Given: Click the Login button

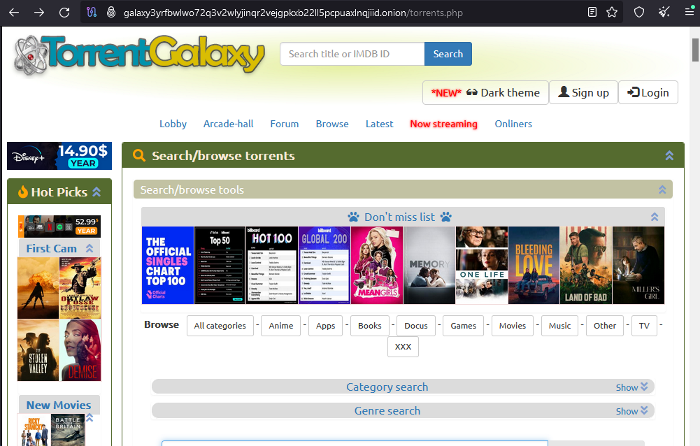Looking at the screenshot, I should coord(648,92).
